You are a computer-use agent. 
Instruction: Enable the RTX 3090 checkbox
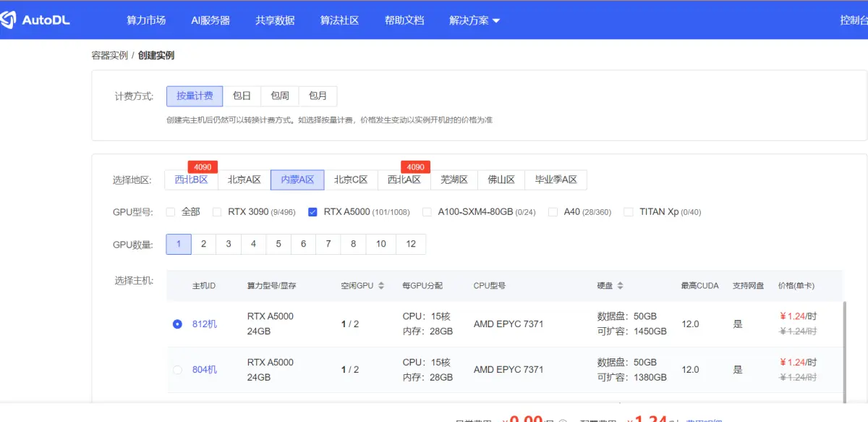(217, 211)
